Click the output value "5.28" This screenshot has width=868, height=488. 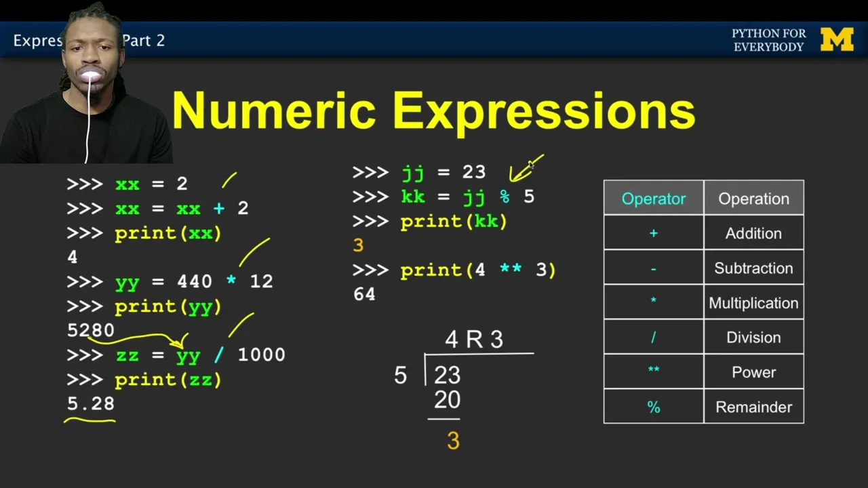coord(91,404)
